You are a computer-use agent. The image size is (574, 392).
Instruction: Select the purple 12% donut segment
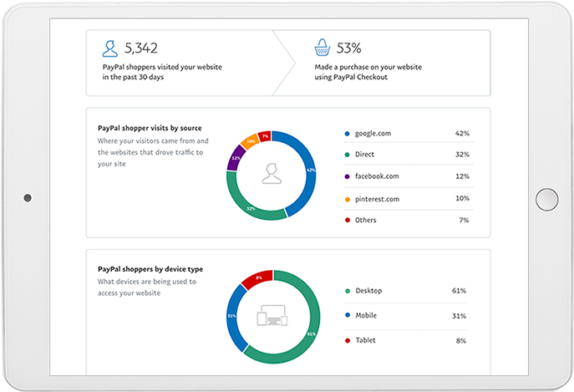(236, 158)
